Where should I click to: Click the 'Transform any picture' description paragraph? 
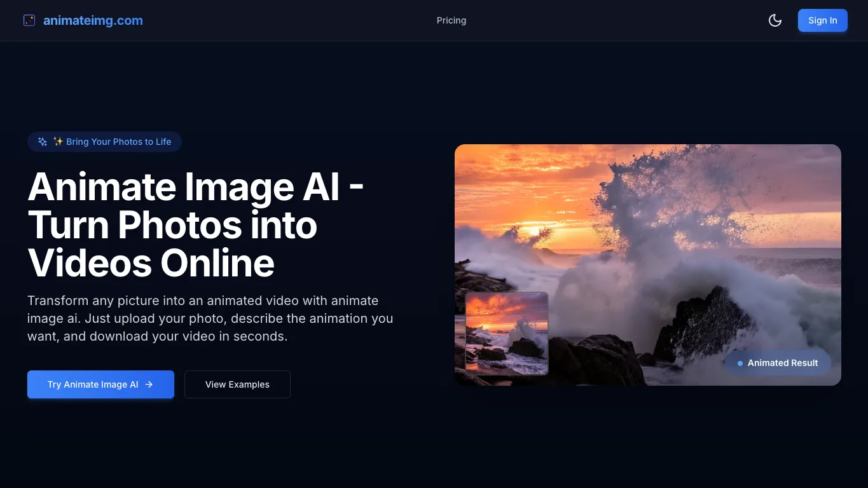210,318
